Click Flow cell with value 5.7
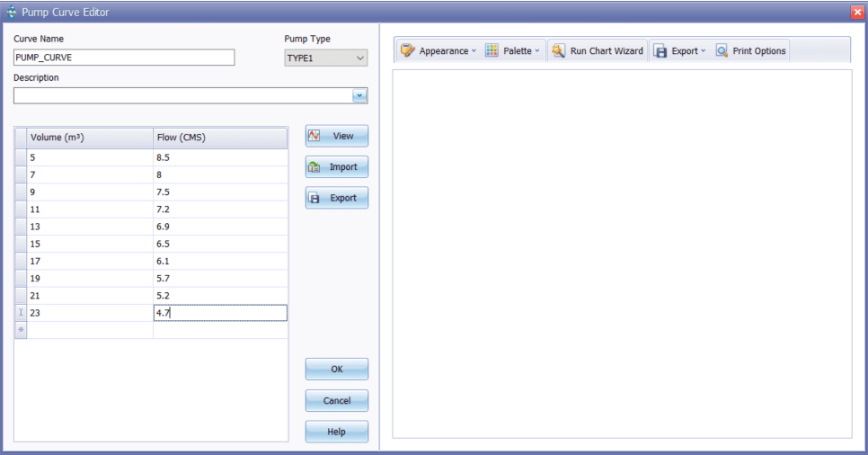868x455 pixels. click(x=220, y=278)
